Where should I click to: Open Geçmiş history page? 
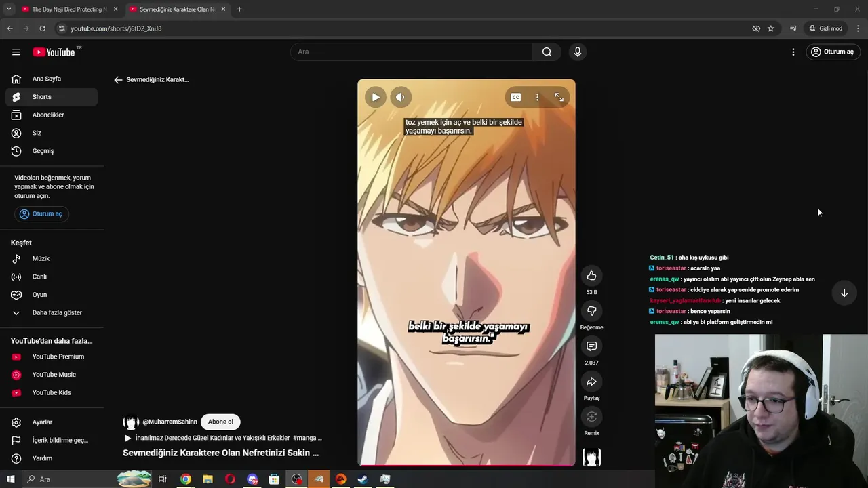(52, 151)
